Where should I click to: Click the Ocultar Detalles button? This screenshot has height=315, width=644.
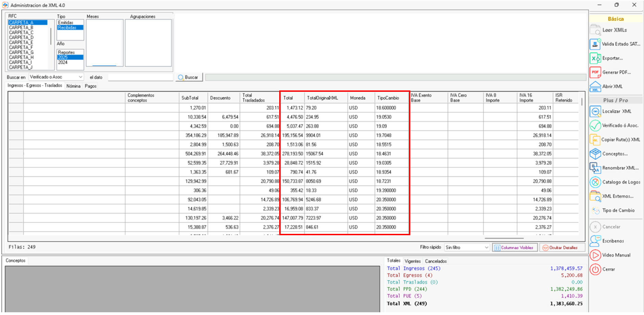[x=562, y=248]
